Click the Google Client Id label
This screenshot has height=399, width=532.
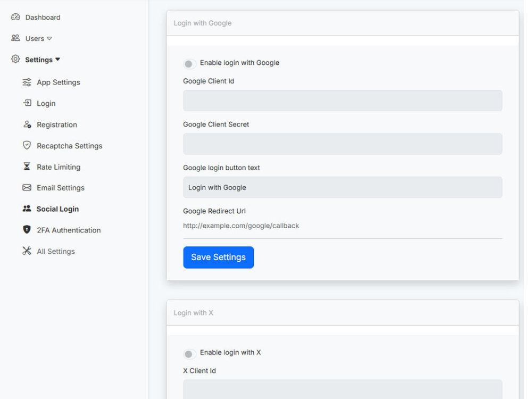209,81
